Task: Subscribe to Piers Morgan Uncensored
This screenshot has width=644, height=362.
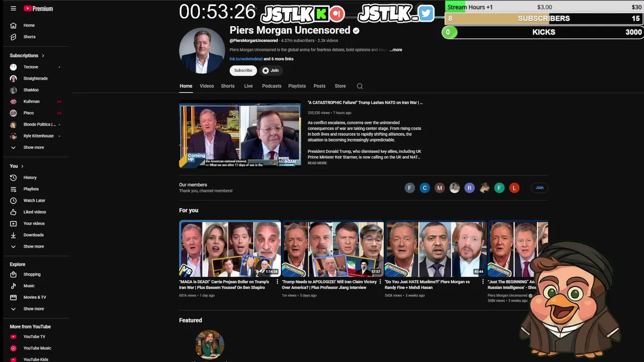Action: pos(243,70)
